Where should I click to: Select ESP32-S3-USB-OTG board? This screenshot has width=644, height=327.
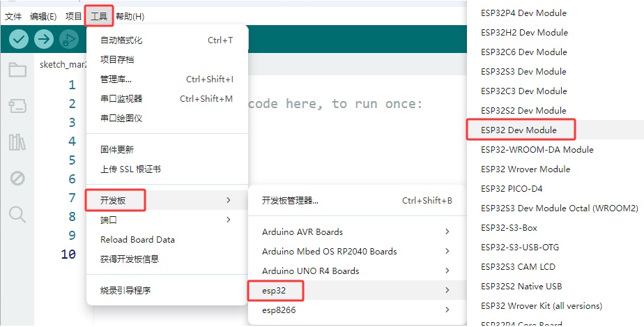click(x=555, y=248)
